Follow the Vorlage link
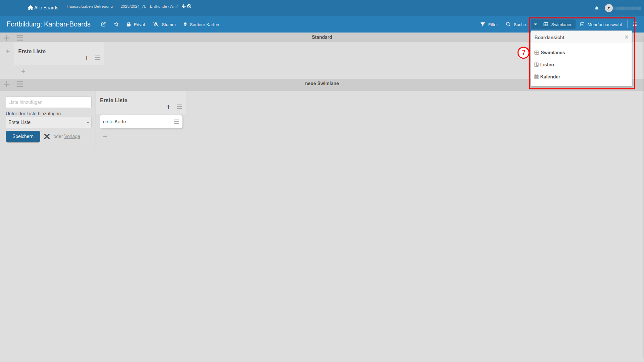Viewport: 644px width, 362px height. coord(72,136)
